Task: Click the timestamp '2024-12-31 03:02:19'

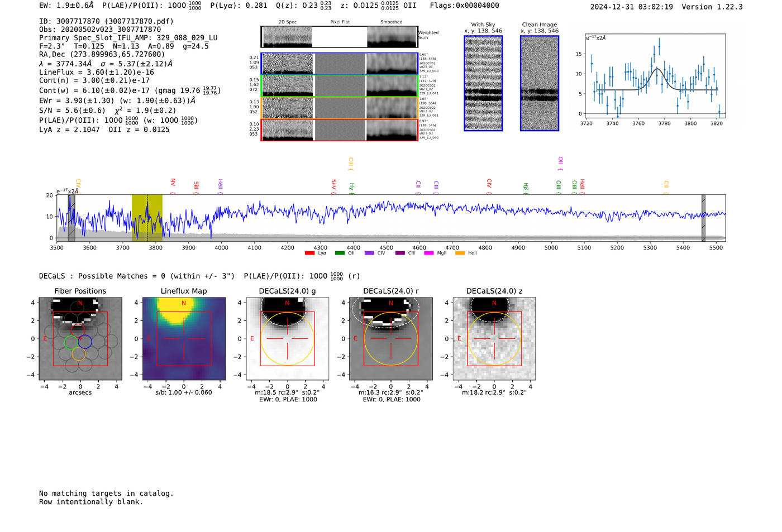Action: [632, 7]
